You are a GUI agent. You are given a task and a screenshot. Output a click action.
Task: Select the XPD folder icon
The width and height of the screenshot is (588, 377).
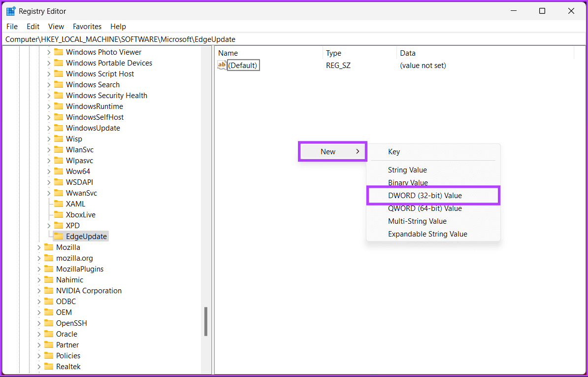click(x=59, y=225)
